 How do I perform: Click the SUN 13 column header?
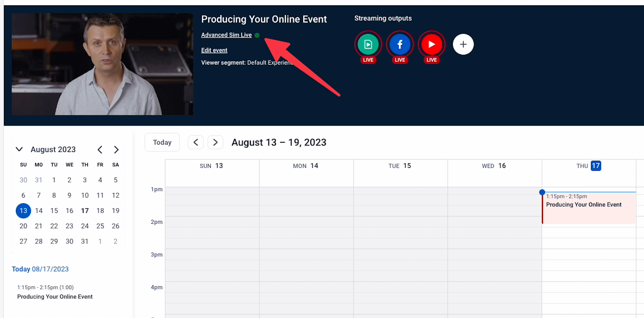211,166
